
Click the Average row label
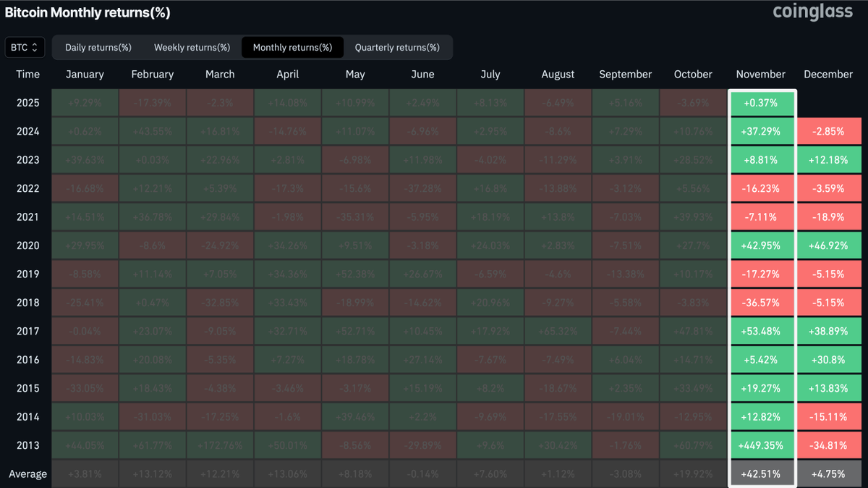coord(27,474)
